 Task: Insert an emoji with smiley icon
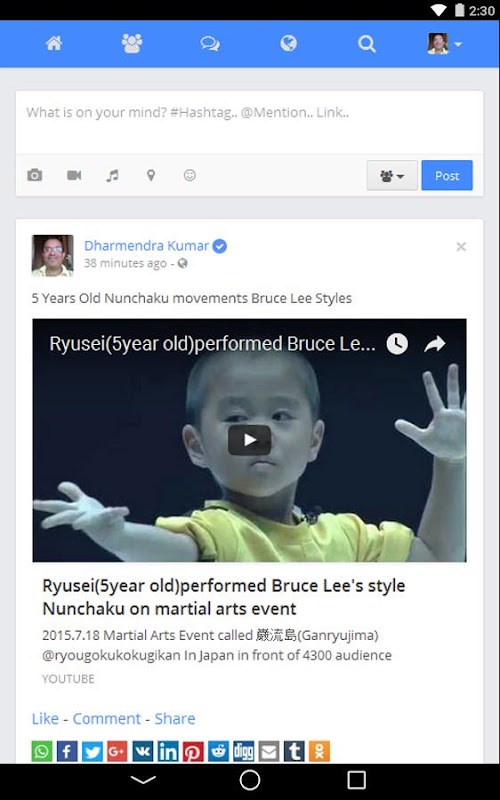[189, 176]
